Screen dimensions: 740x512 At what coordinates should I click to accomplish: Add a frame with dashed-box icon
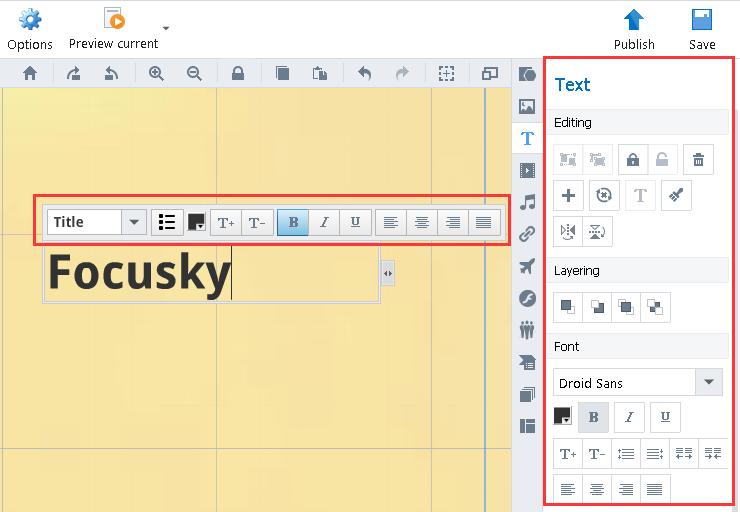click(446, 73)
